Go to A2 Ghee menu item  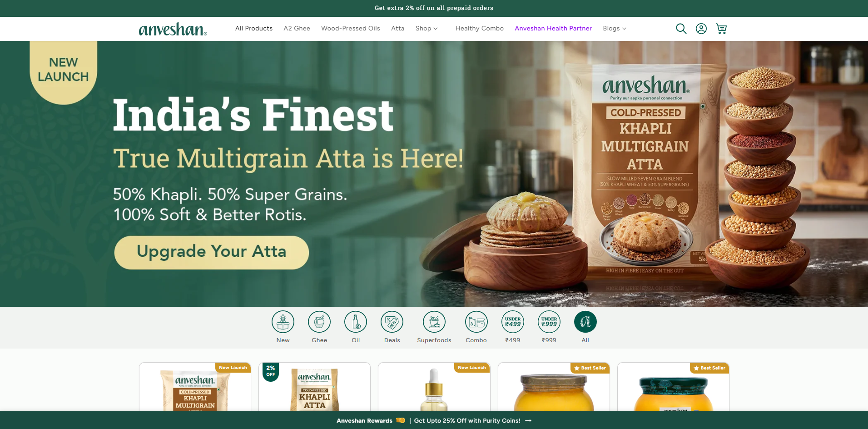pyautogui.click(x=297, y=28)
